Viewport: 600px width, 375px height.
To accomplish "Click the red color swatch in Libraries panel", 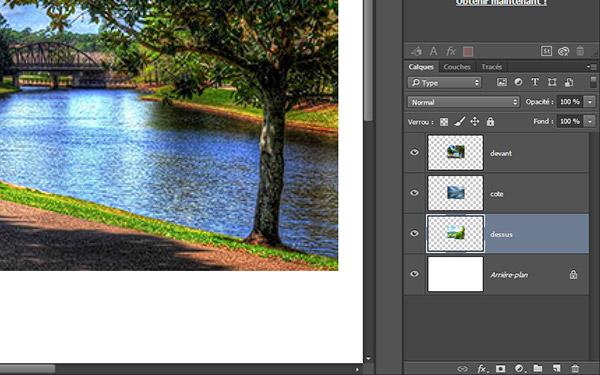I will point(468,51).
